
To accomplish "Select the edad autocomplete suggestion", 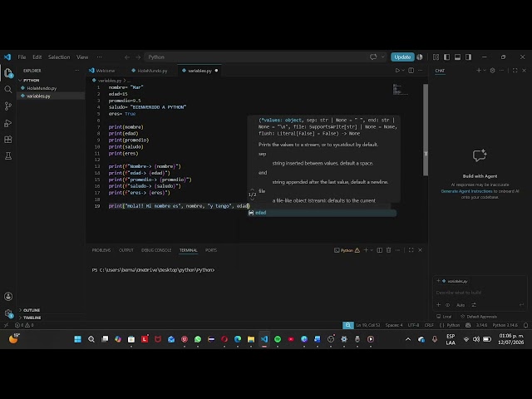I will pos(322,213).
